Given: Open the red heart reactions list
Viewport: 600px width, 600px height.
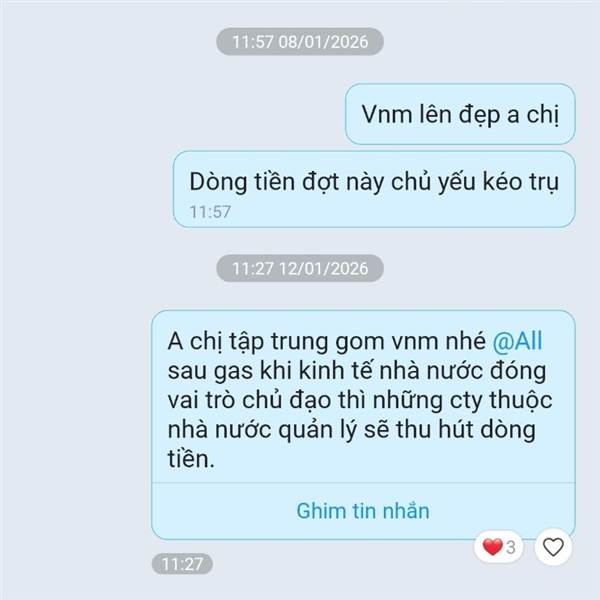Looking at the screenshot, I should [498, 547].
